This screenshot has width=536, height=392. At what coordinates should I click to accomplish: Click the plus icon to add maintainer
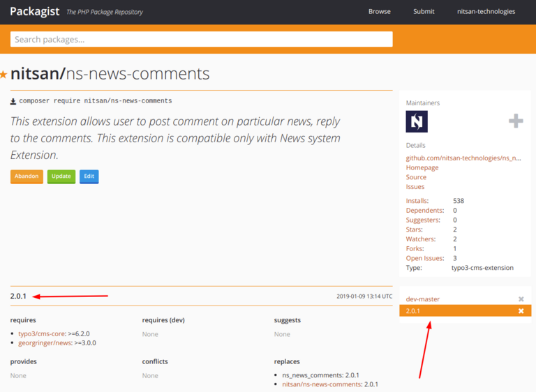click(516, 121)
